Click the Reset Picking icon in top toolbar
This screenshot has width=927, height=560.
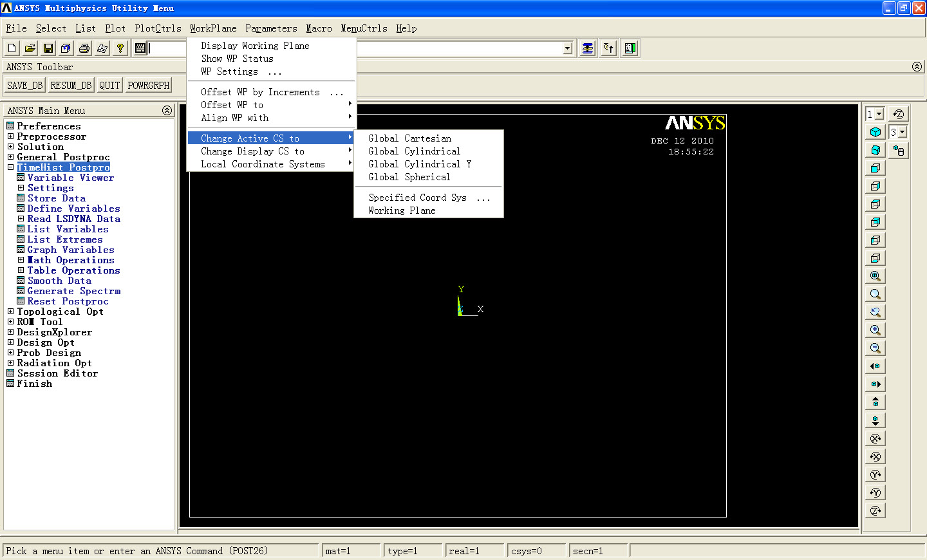click(609, 48)
